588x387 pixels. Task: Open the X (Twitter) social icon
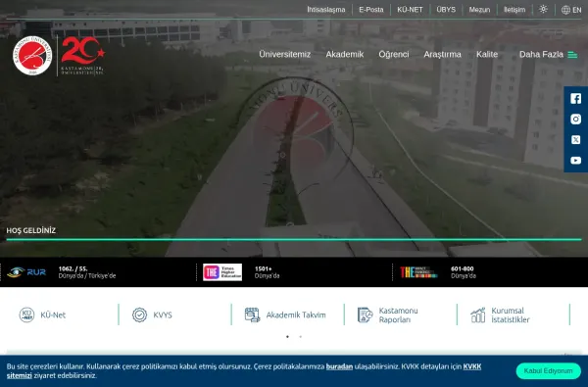tap(575, 140)
